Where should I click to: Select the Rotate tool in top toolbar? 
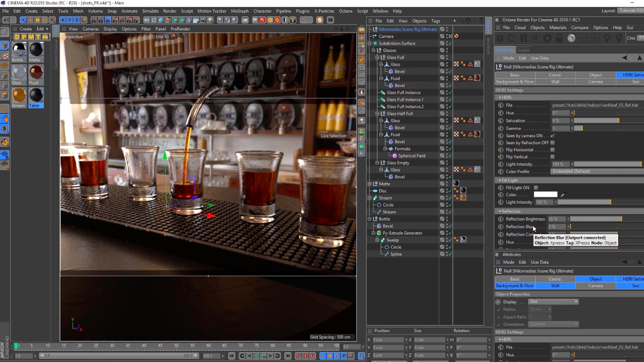pos(44,20)
